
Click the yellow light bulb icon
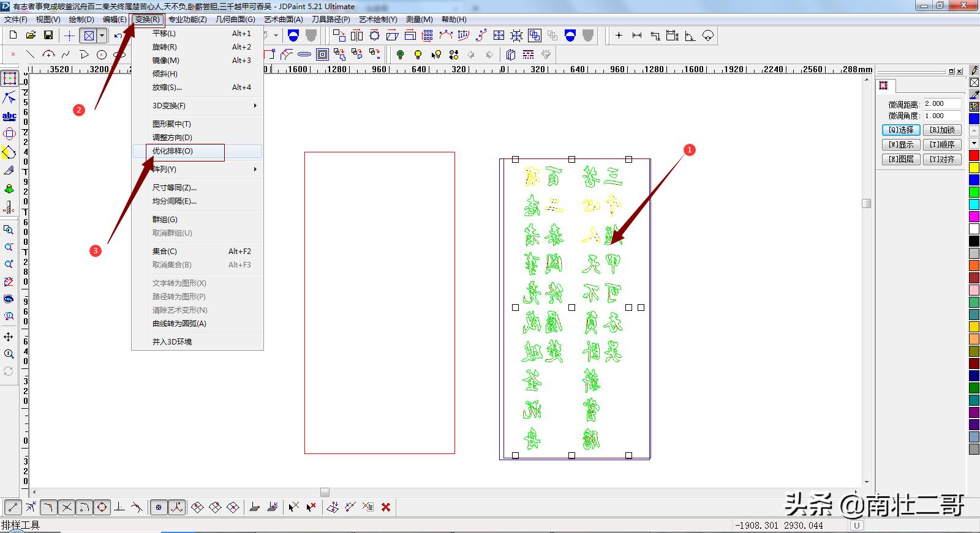[418, 54]
